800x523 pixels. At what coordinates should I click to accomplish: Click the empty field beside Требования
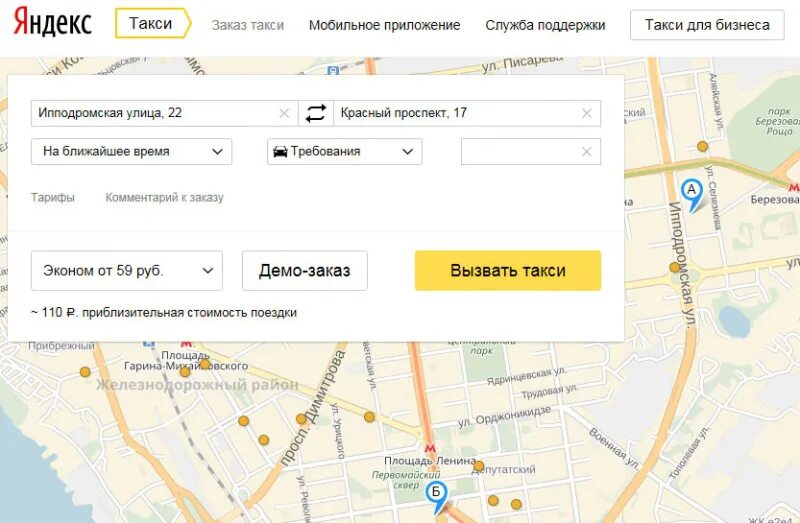[x=531, y=152]
